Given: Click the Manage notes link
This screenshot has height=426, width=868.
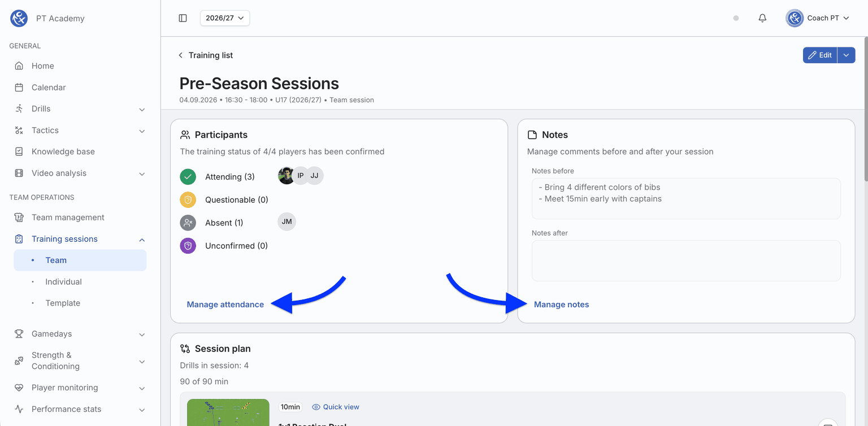Looking at the screenshot, I should (562, 305).
